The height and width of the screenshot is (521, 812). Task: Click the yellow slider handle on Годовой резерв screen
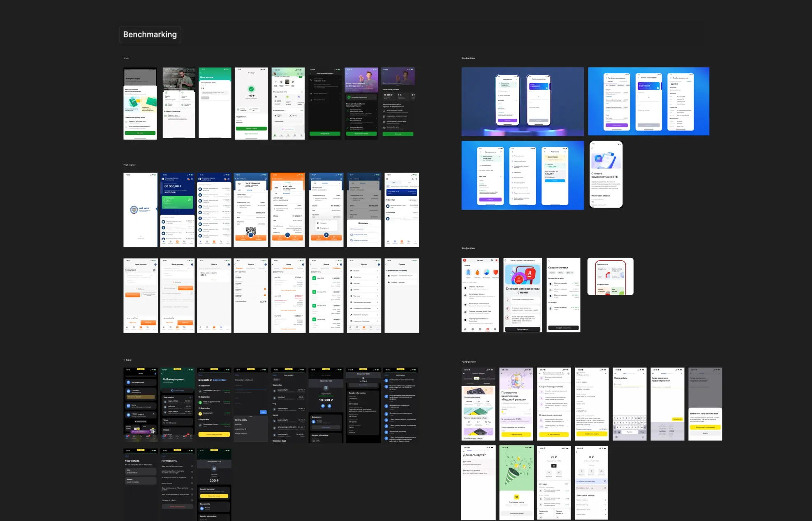click(502, 412)
